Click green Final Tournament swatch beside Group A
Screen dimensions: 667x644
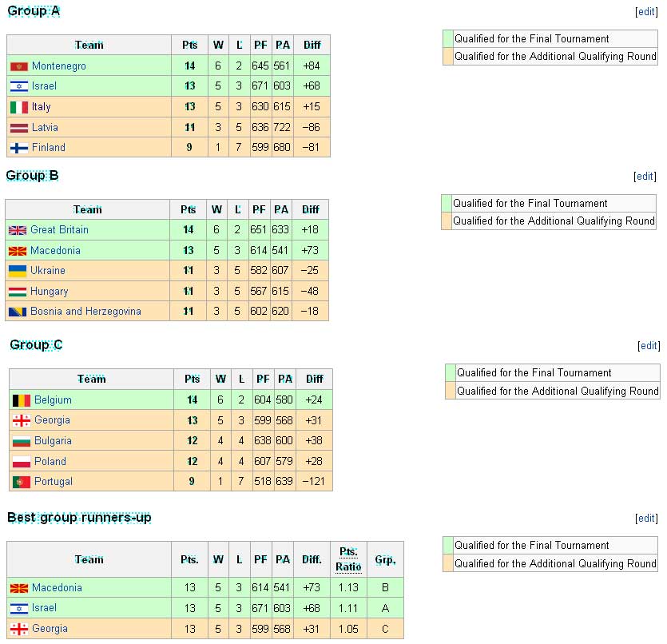[x=448, y=38]
